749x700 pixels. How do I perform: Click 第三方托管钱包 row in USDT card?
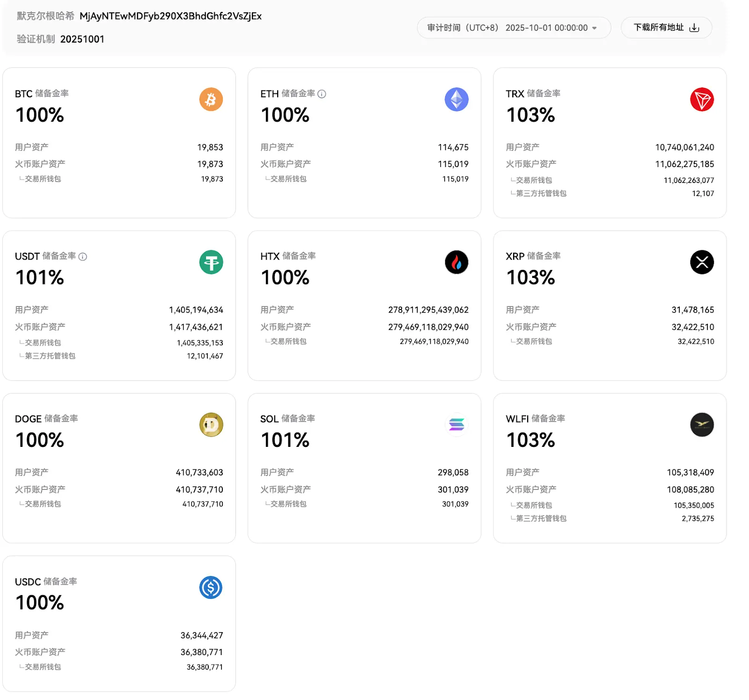(x=50, y=356)
